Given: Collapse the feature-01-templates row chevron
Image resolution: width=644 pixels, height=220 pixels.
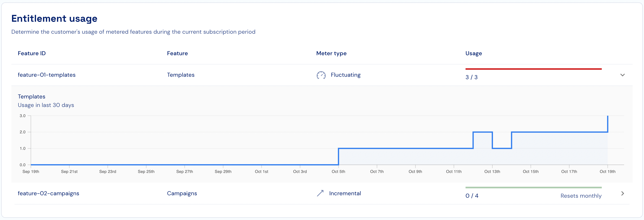Looking at the screenshot, I should point(622,75).
